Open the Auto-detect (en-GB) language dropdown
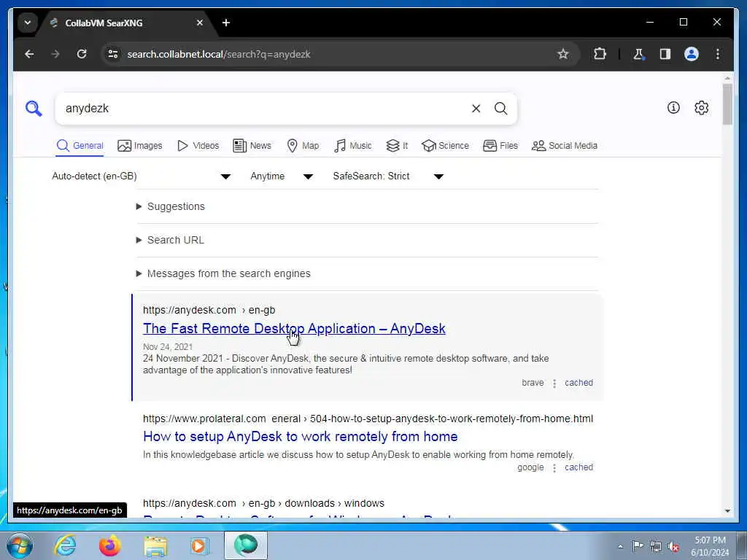The height and width of the screenshot is (560, 747). coord(142,176)
